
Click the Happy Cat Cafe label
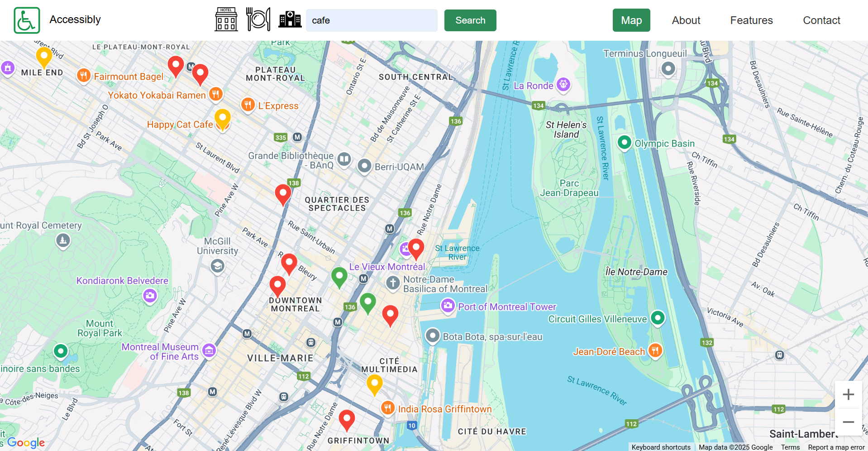[180, 125]
